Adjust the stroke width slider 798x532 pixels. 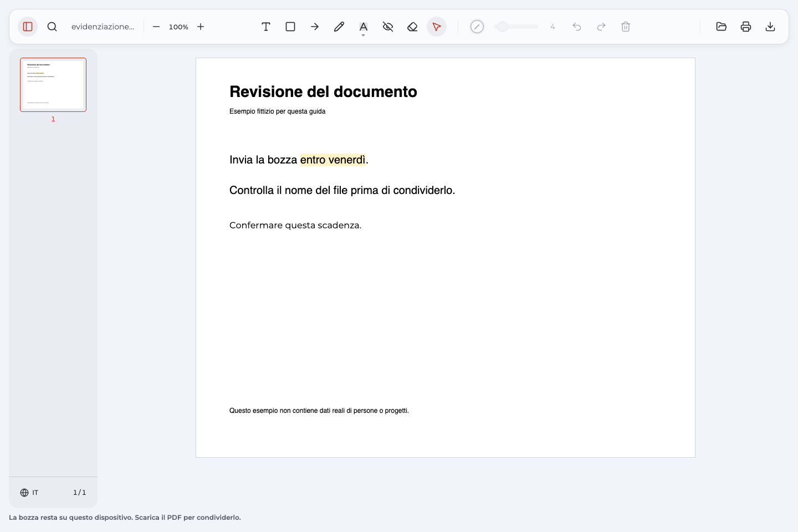coord(516,27)
